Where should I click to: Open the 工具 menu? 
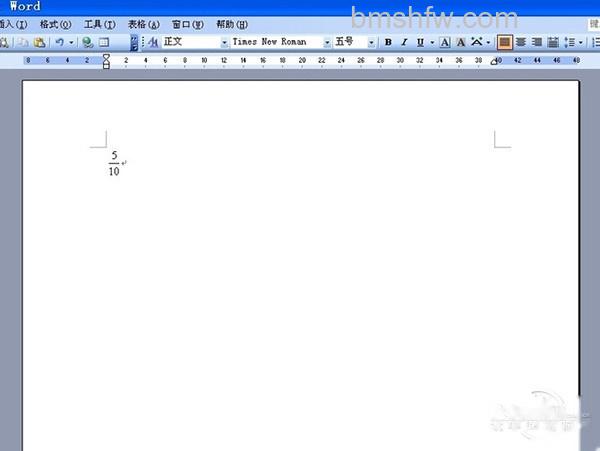click(99, 24)
